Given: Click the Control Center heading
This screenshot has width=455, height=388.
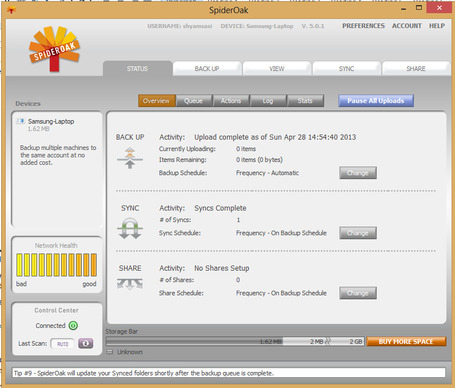Looking at the screenshot, I should [x=57, y=310].
